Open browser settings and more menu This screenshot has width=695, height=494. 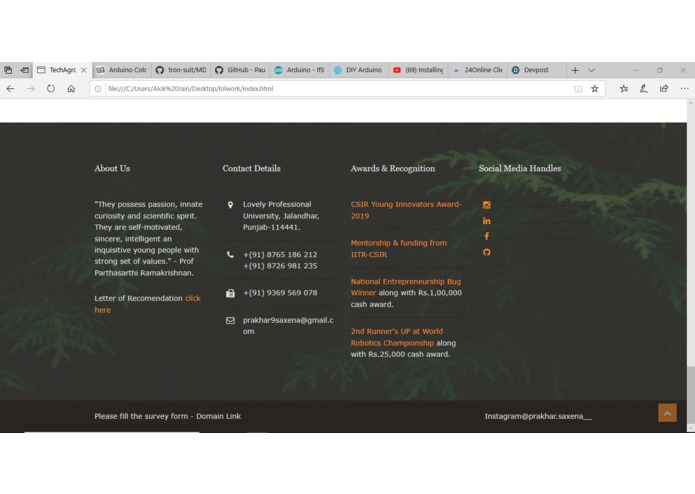684,89
